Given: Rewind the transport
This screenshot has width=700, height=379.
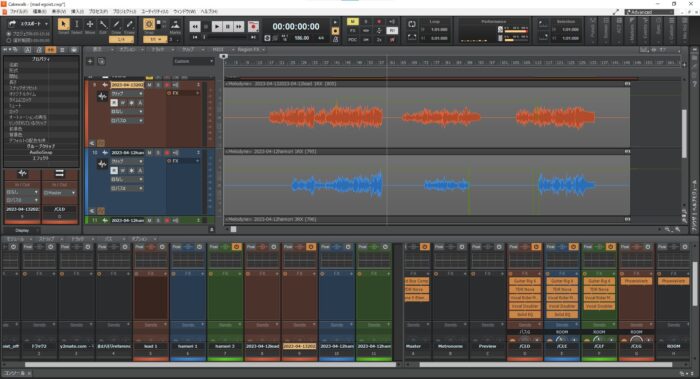Looking at the screenshot, I should click(x=195, y=27).
